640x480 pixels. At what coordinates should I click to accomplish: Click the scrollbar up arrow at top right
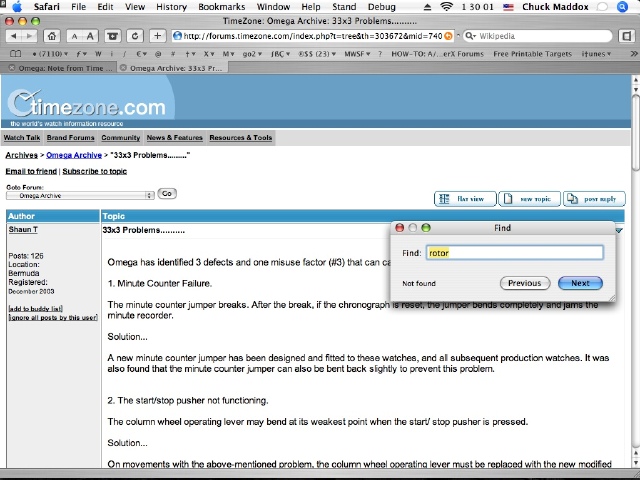636,80
